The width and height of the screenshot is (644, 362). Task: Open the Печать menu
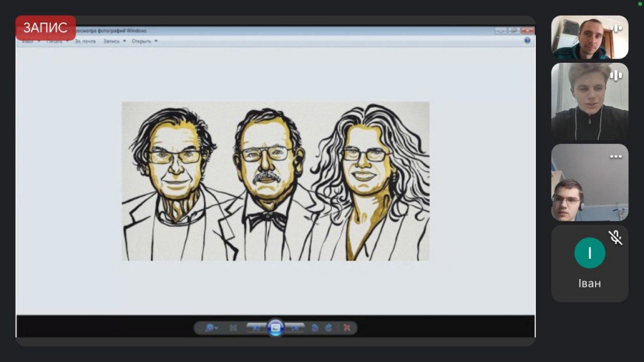pos(57,41)
